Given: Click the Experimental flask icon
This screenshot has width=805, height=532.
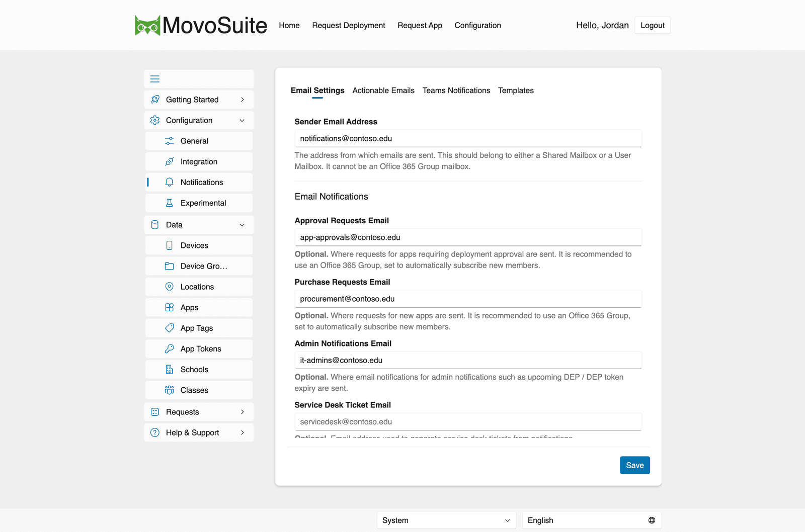Looking at the screenshot, I should tap(170, 203).
